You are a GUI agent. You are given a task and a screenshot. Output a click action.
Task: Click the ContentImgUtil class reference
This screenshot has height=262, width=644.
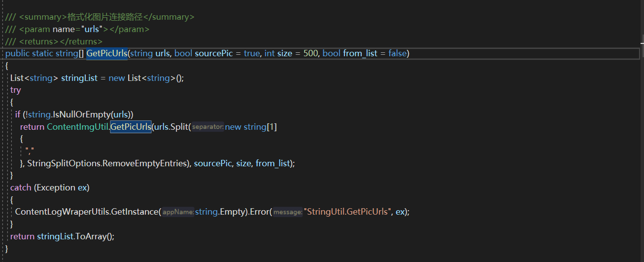77,127
